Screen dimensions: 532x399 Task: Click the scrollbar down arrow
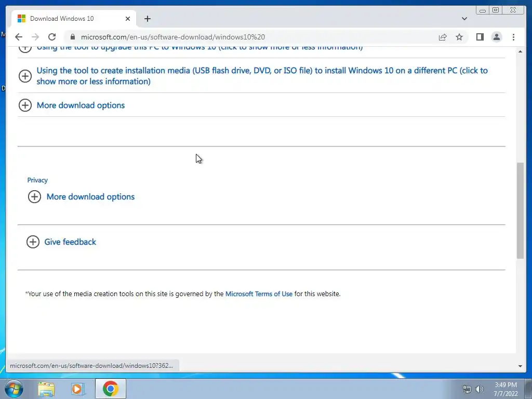520,366
